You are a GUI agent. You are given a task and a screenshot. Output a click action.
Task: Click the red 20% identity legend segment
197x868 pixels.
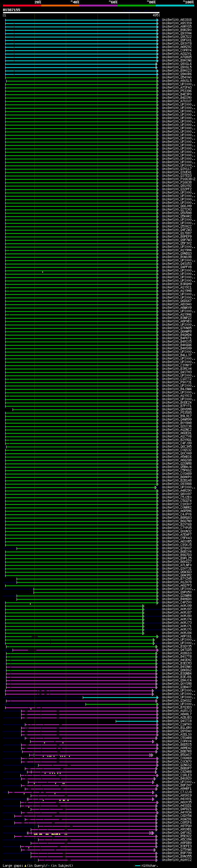(x=22, y=6)
